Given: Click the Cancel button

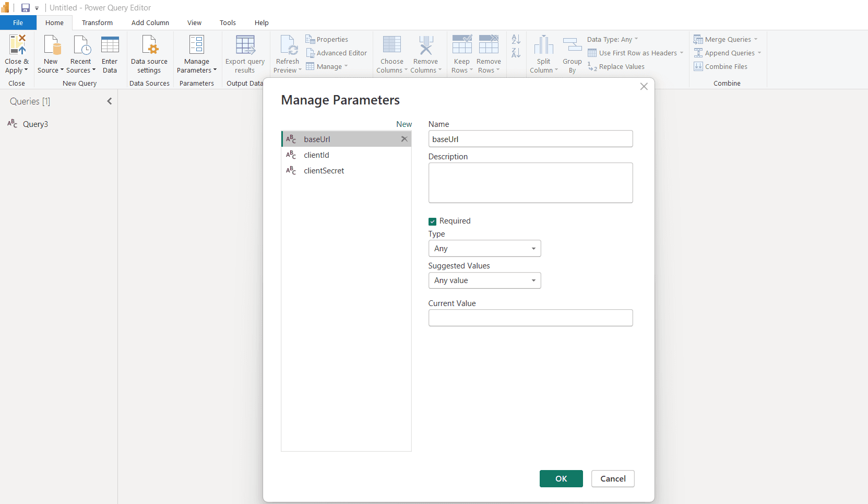Looking at the screenshot, I should click(613, 479).
